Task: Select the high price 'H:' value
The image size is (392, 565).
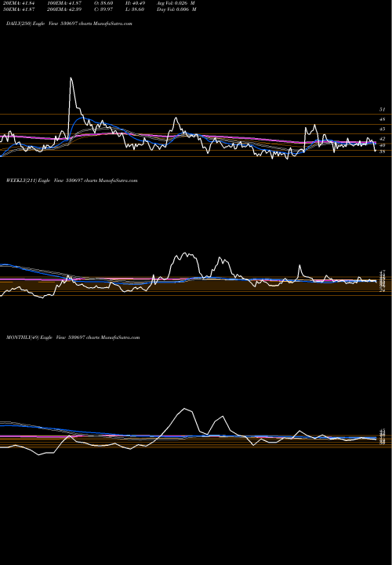Action: point(136,3)
